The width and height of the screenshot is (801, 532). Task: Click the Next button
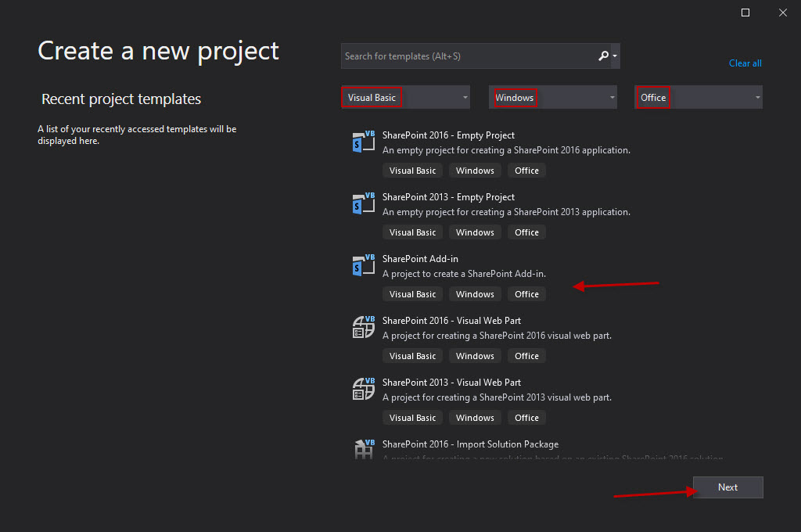pyautogui.click(x=728, y=487)
